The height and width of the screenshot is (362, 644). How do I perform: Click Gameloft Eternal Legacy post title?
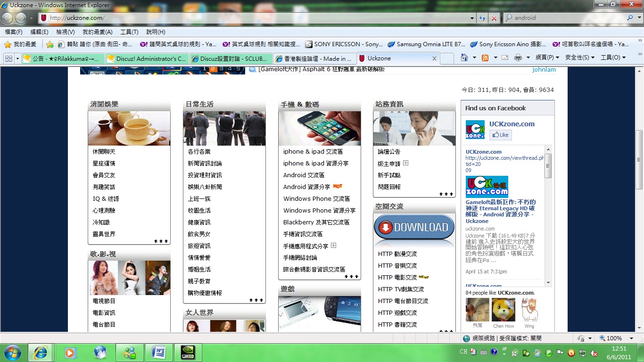(501, 211)
